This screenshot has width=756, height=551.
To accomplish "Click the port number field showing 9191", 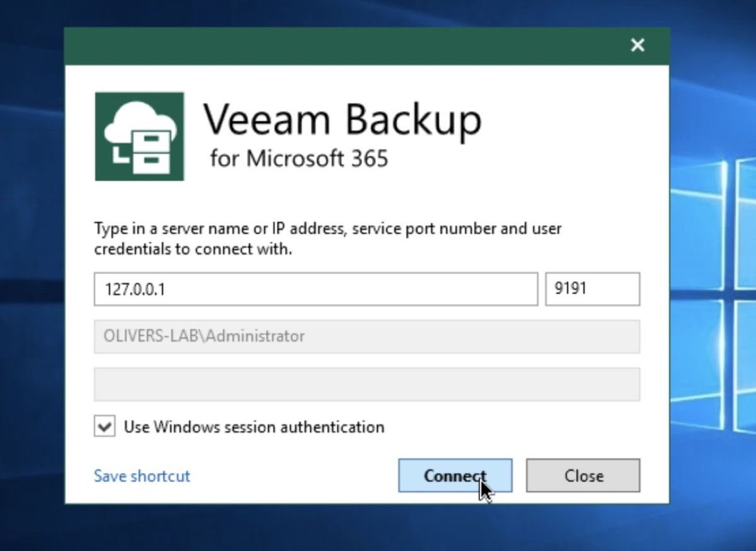I will point(593,289).
